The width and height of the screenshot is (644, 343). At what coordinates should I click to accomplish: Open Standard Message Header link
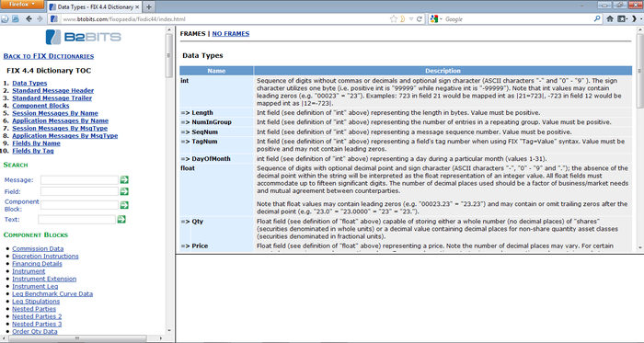click(x=53, y=91)
